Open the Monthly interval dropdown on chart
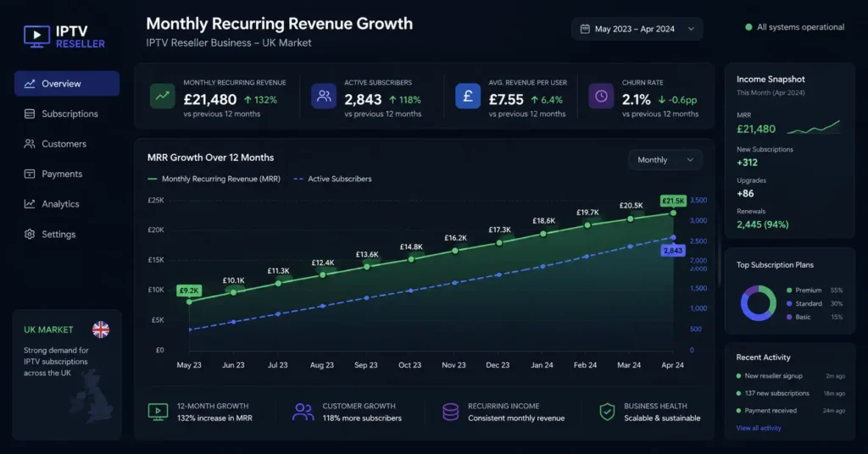Image resolution: width=868 pixels, height=454 pixels. (x=665, y=160)
